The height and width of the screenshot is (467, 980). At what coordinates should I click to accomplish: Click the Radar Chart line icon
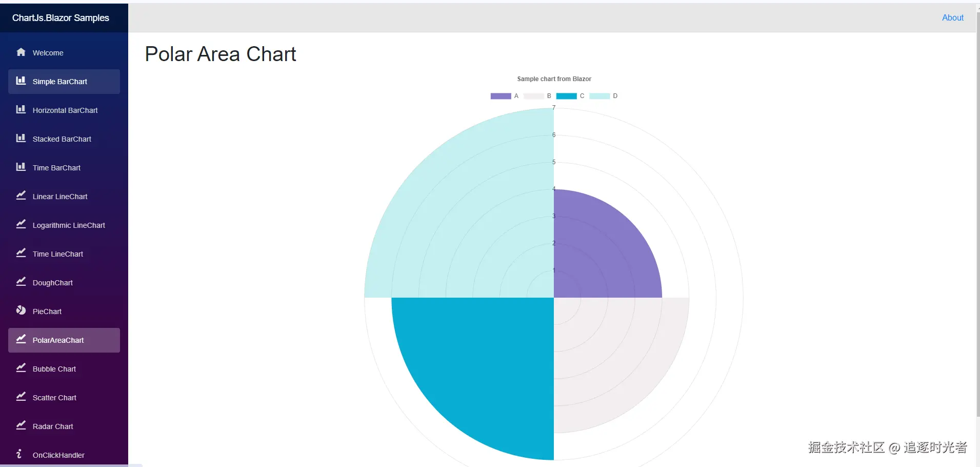coord(21,426)
